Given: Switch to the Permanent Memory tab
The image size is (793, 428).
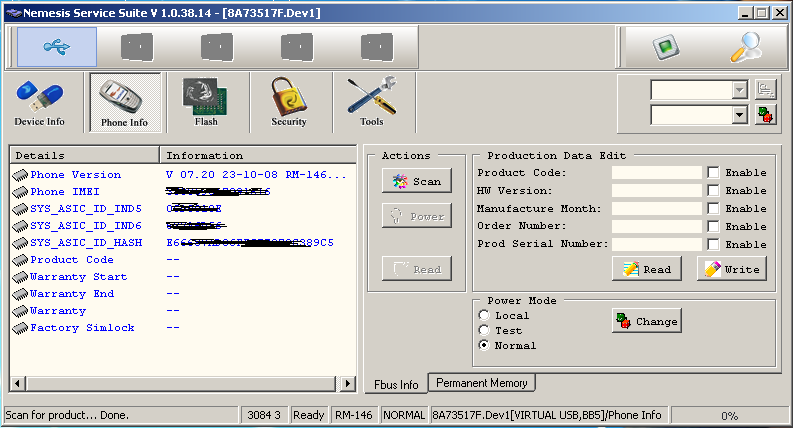Looking at the screenshot, I should (x=481, y=383).
